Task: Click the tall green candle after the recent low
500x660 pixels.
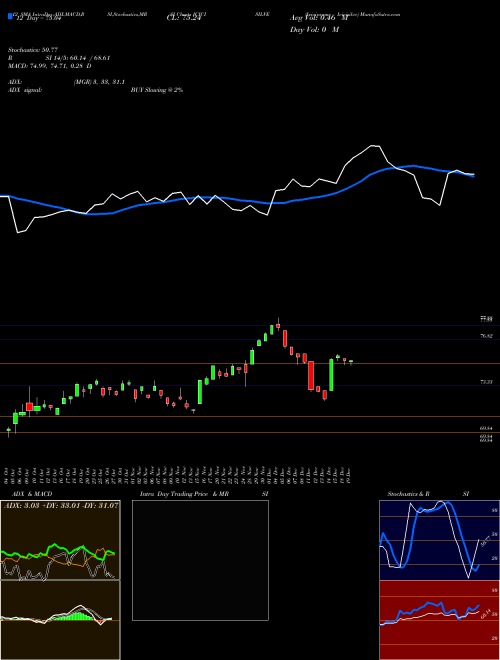Action: pyautogui.click(x=331, y=375)
